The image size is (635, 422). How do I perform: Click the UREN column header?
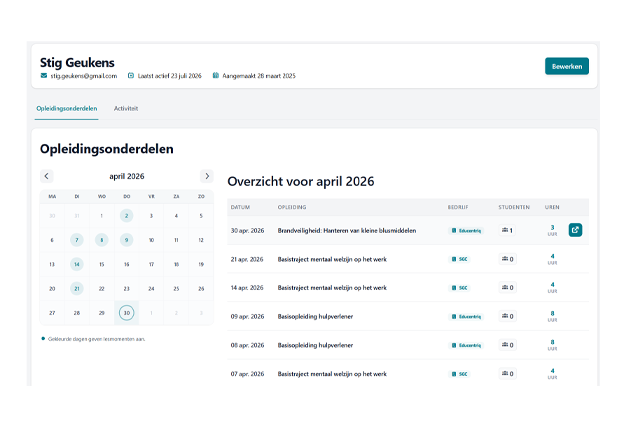point(552,207)
